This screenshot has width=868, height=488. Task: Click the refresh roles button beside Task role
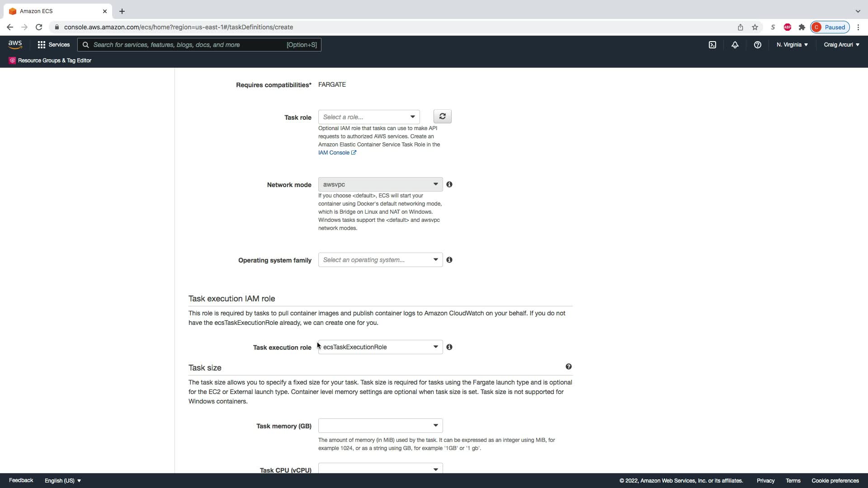442,117
